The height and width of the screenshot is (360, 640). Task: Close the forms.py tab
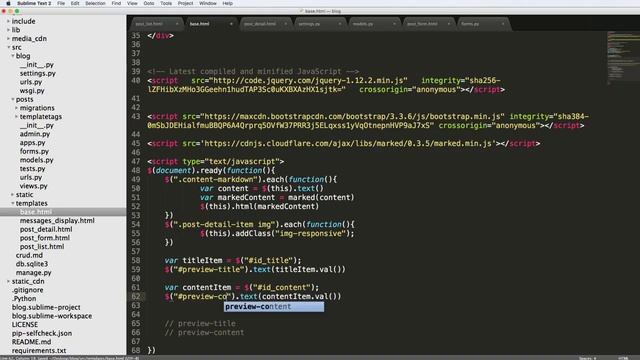pos(503,24)
